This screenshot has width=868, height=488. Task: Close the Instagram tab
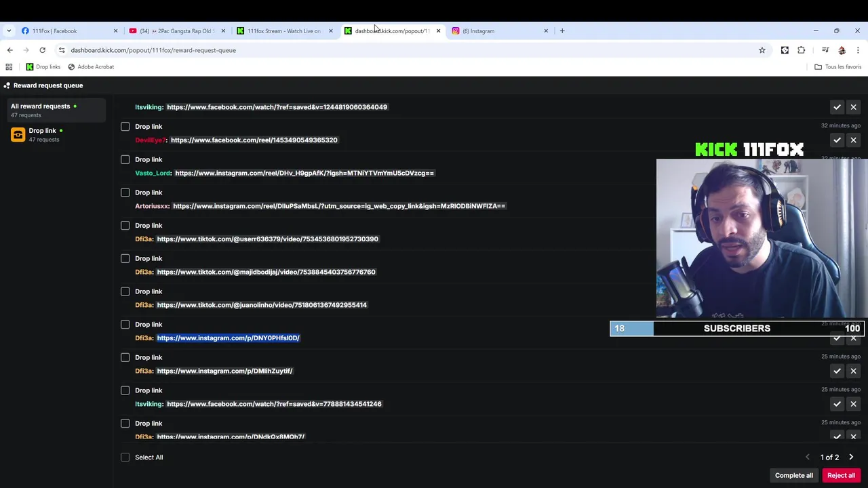pos(546,30)
